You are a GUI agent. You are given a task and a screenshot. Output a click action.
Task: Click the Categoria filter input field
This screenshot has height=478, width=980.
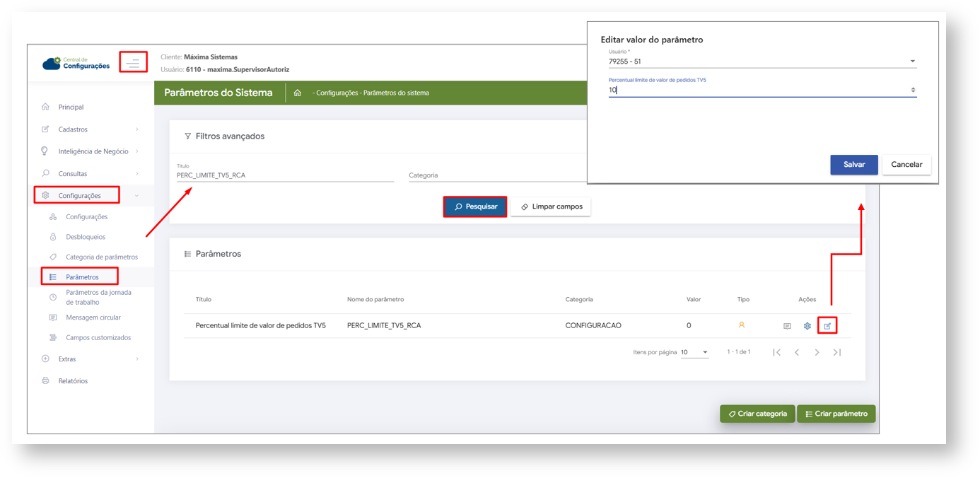[x=498, y=175]
